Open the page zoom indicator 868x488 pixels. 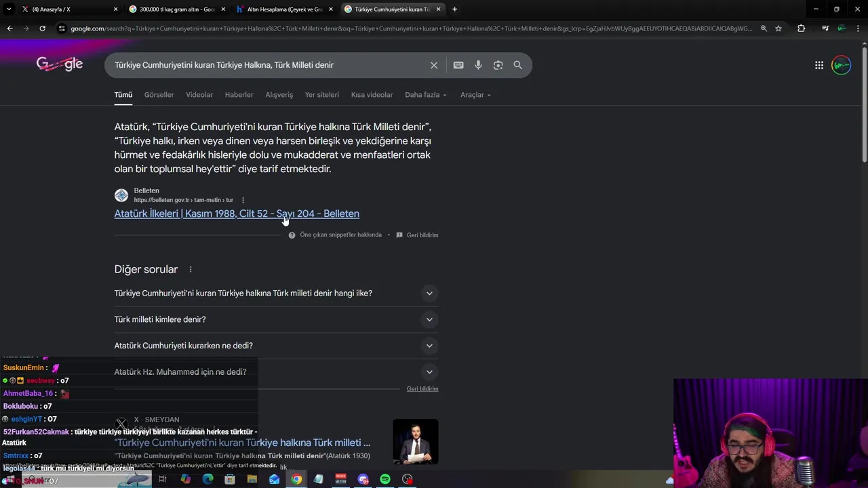click(x=764, y=28)
